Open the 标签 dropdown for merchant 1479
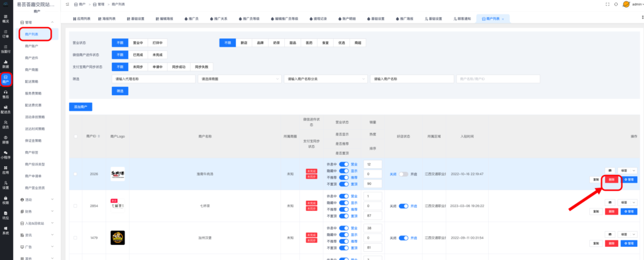The width and height of the screenshot is (644, 260). pyautogui.click(x=628, y=234)
